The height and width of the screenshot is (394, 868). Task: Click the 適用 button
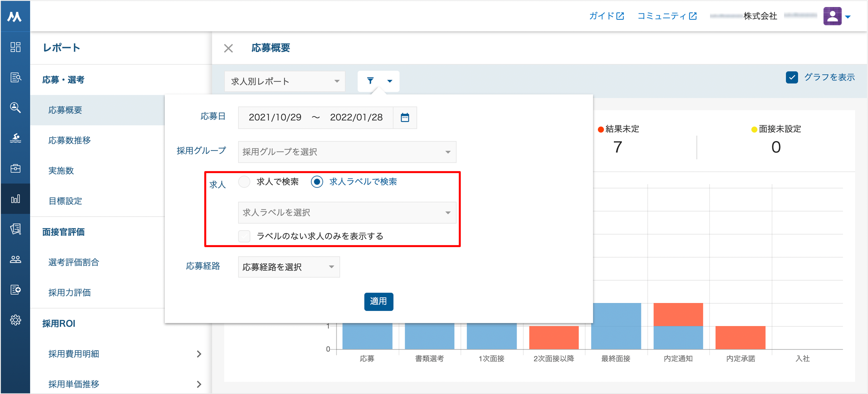tap(378, 301)
